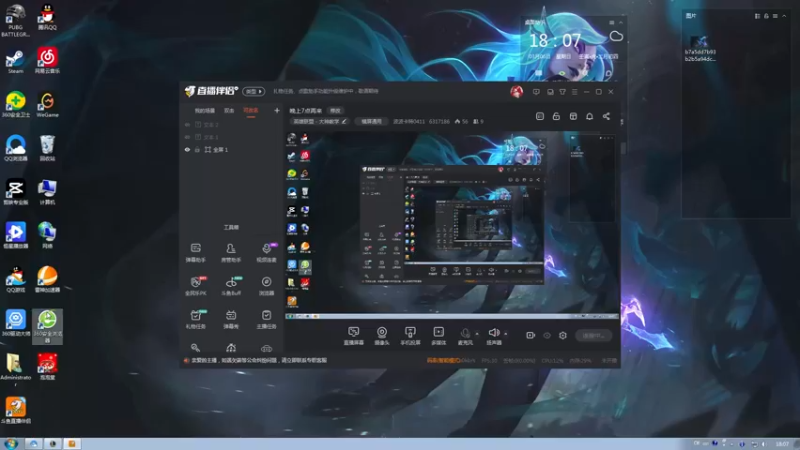The image size is (800, 450).
Task: Open the NetEase Cloud Music desktop shortcut
Action: (x=47, y=60)
